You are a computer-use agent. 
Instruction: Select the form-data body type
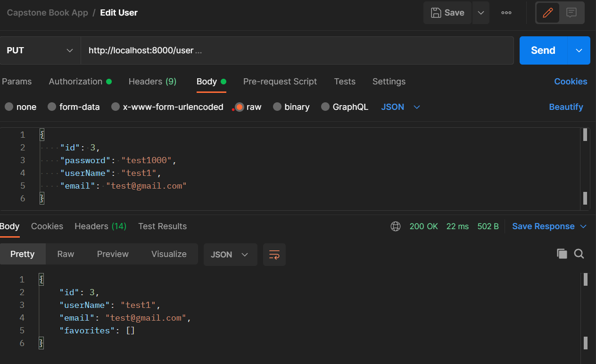pyautogui.click(x=74, y=107)
